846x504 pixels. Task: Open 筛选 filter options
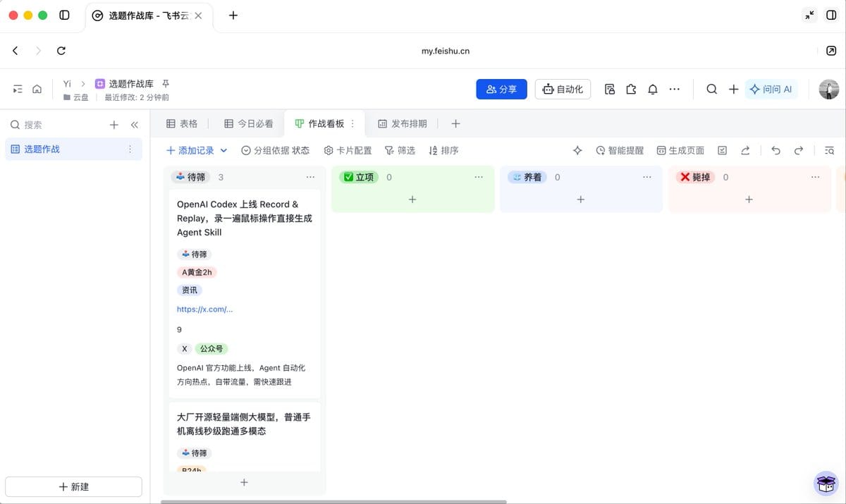400,150
